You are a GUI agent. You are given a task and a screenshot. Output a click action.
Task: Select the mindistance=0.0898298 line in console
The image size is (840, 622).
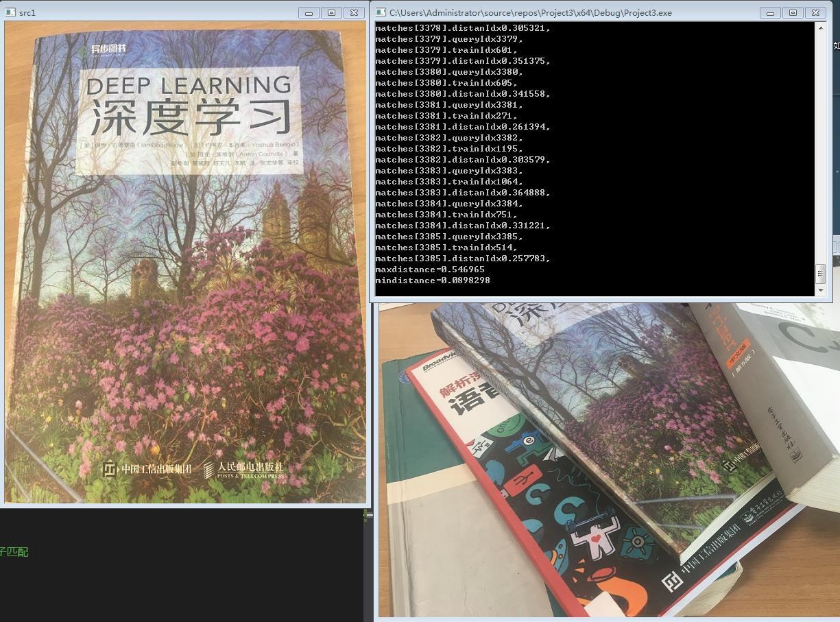pos(432,280)
